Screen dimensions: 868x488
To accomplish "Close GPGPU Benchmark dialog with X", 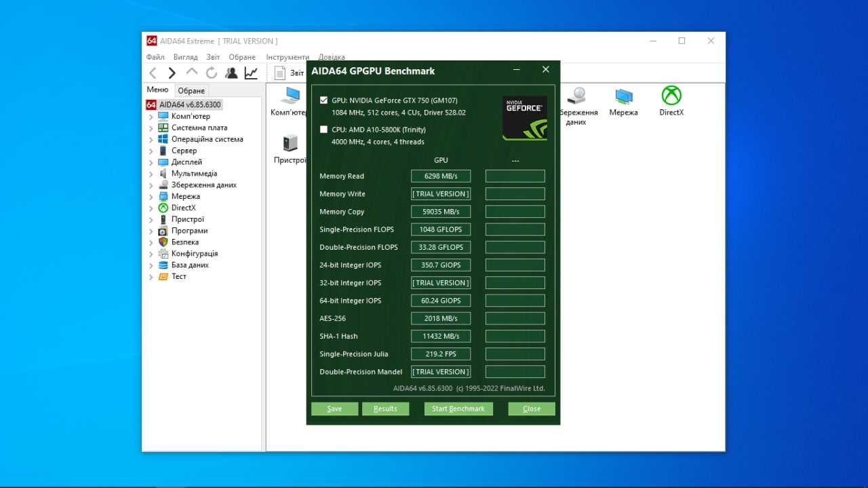I will pyautogui.click(x=546, y=70).
